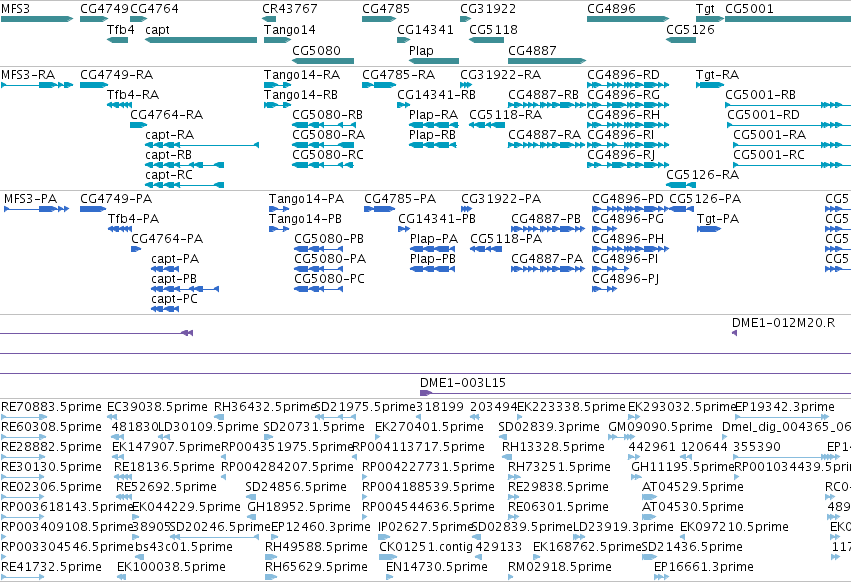Select the CG4749-PA protein label

point(116,199)
